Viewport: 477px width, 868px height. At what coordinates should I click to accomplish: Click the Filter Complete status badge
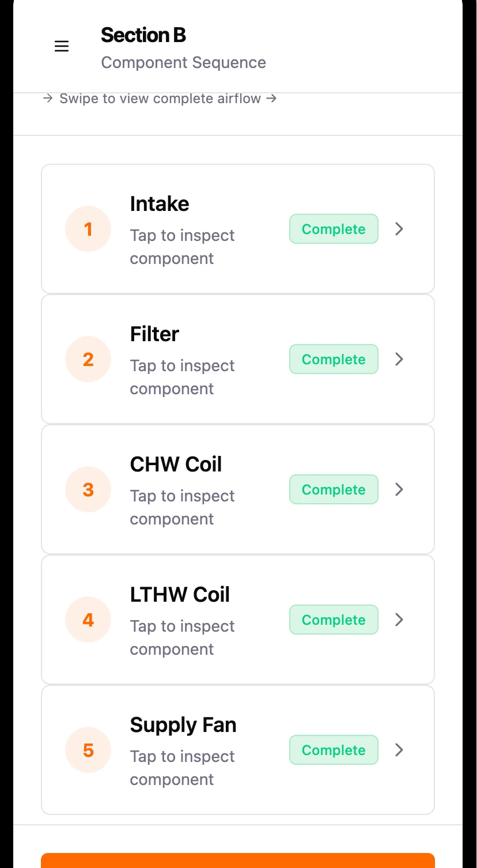[334, 360]
